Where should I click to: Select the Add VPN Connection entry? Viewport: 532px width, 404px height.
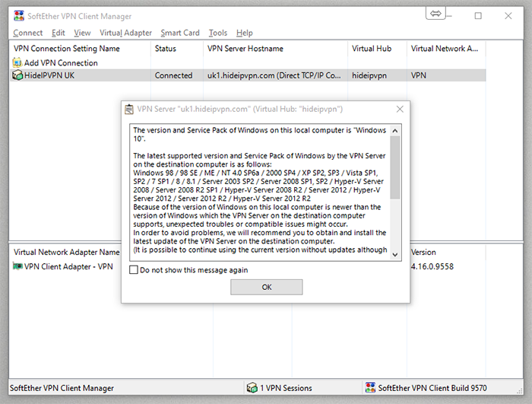click(x=61, y=63)
